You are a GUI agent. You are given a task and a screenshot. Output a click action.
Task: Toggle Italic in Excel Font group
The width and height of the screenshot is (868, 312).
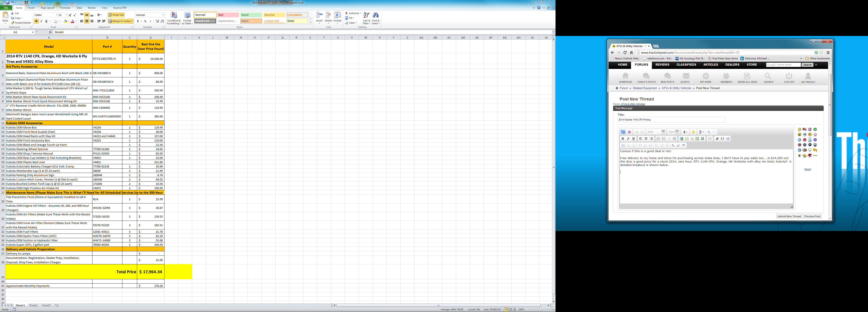click(x=41, y=21)
